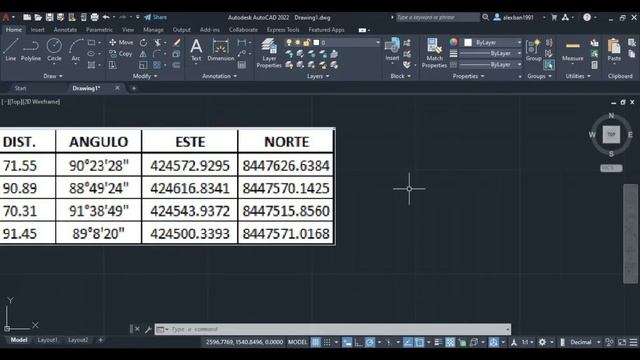Select the Dimension tool
This screenshot has height=360, width=640.
point(221,50)
